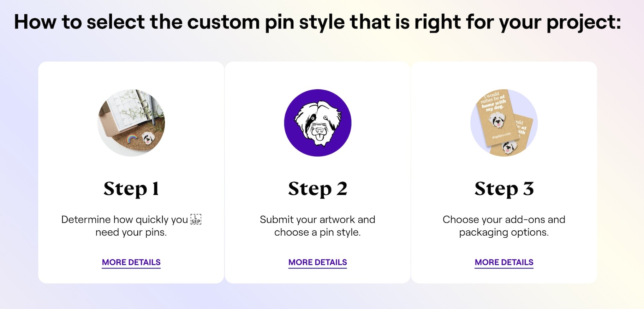Click the "How to select the custom pin style" heading
The width and height of the screenshot is (644, 309).
pyautogui.click(x=317, y=22)
